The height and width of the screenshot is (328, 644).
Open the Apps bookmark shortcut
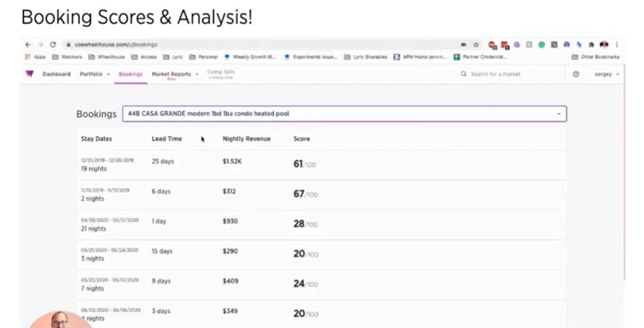tap(35, 57)
